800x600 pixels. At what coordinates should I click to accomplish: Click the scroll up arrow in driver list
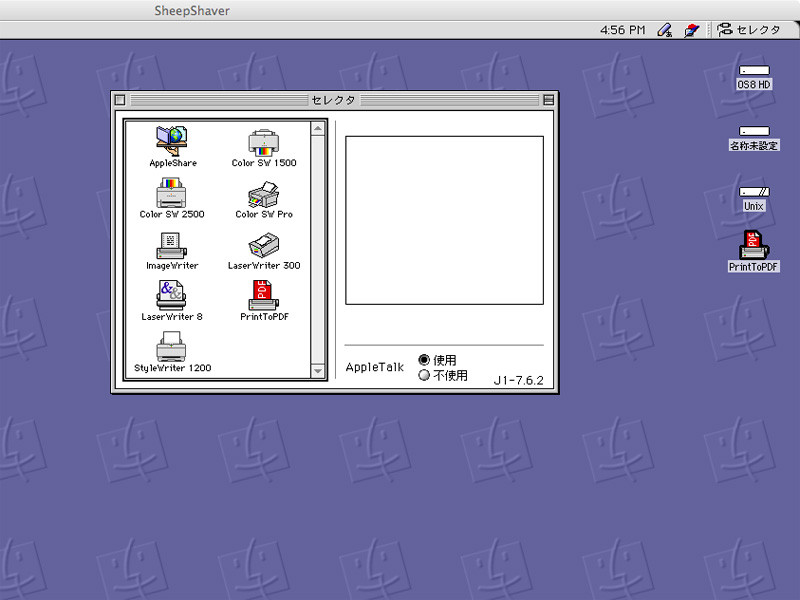pyautogui.click(x=318, y=128)
